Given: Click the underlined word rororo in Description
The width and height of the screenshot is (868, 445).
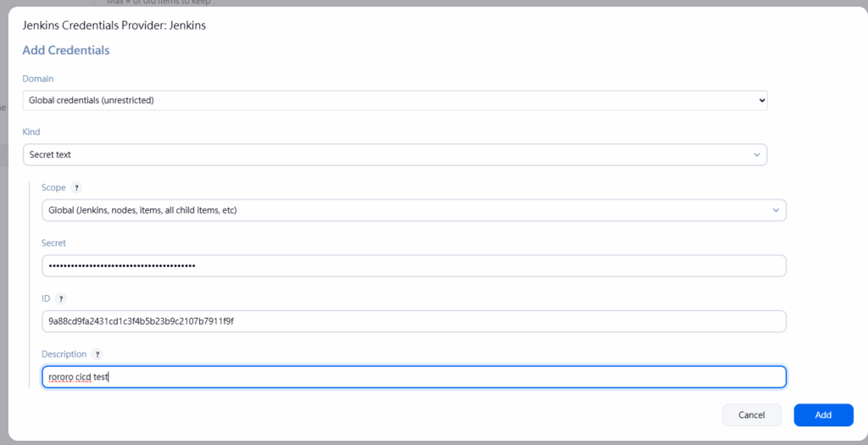Looking at the screenshot, I should click(x=61, y=377).
